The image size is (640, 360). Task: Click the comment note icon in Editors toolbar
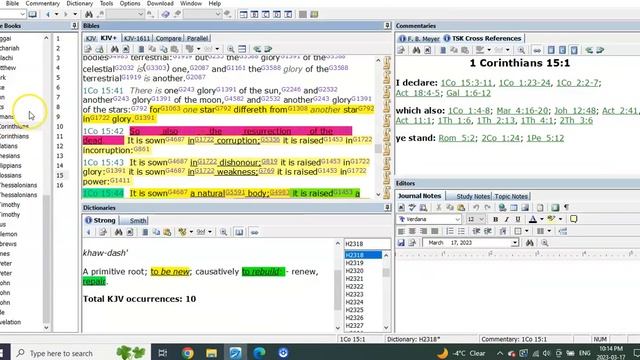point(573,219)
